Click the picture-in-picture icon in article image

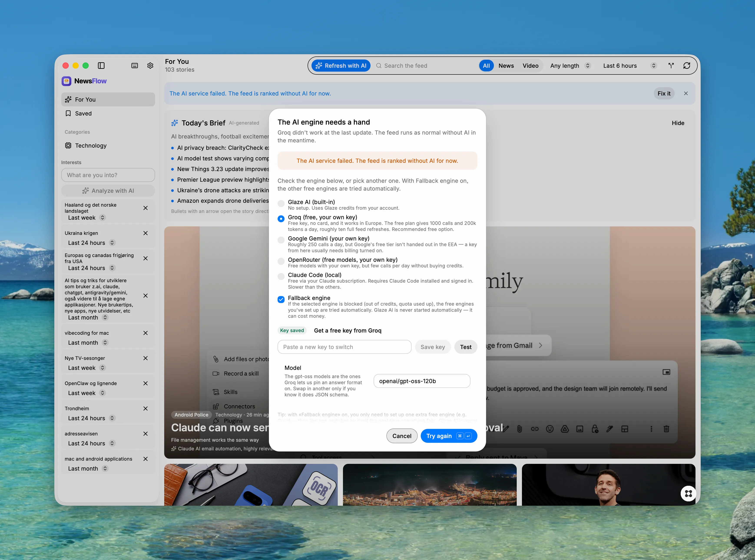pyautogui.click(x=666, y=372)
